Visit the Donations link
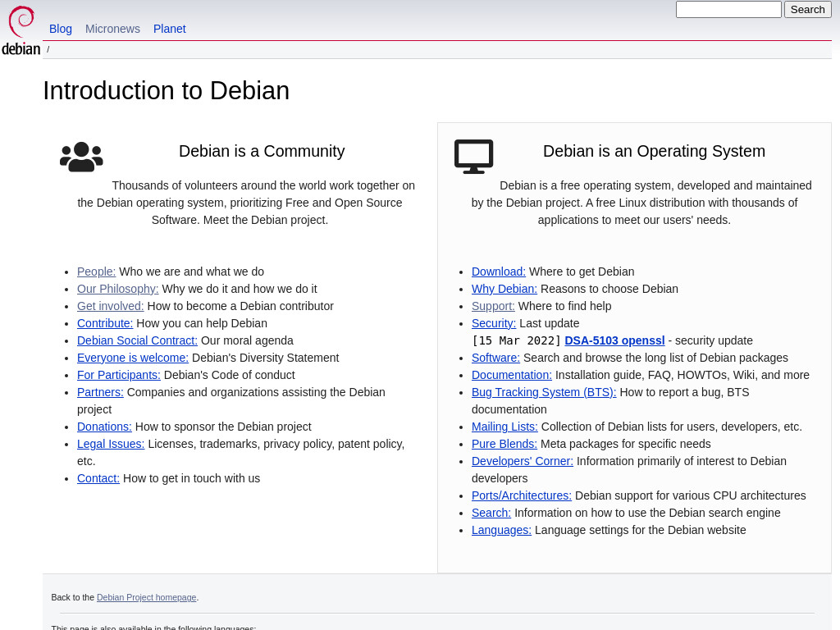 coord(104,427)
